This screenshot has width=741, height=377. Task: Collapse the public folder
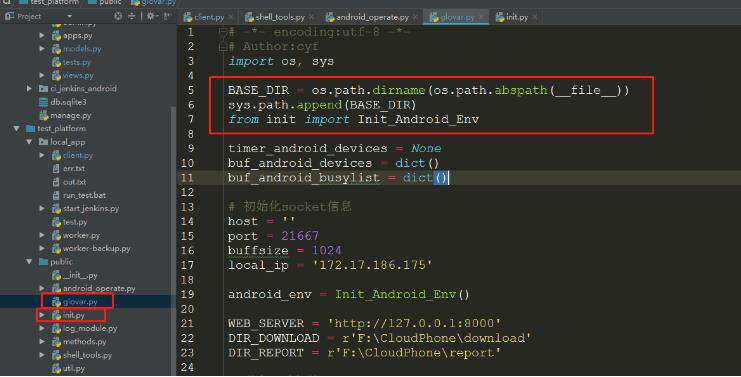pyautogui.click(x=29, y=262)
